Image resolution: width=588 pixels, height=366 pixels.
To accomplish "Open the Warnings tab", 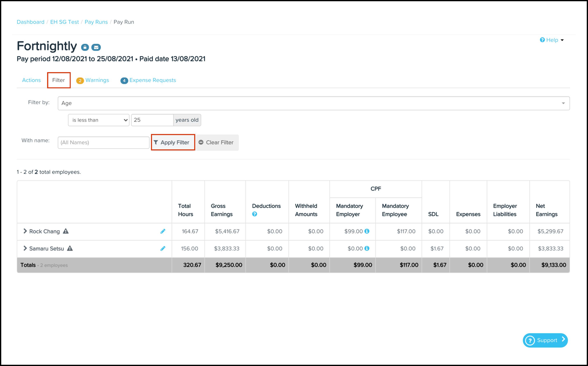I will 93,80.
